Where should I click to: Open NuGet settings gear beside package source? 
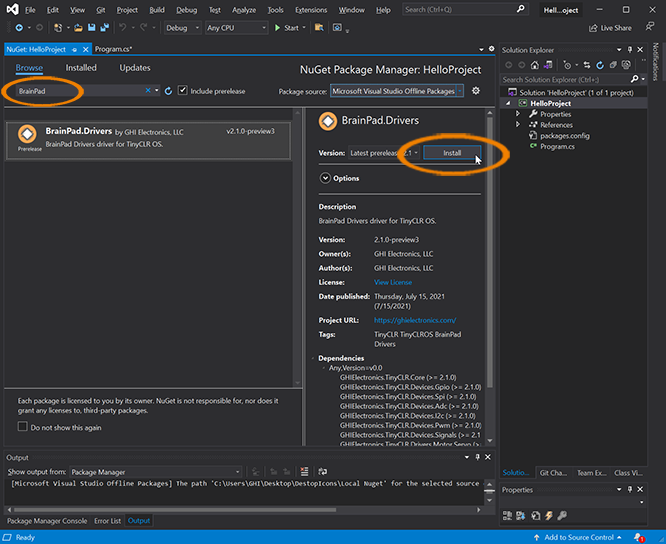coord(476,91)
